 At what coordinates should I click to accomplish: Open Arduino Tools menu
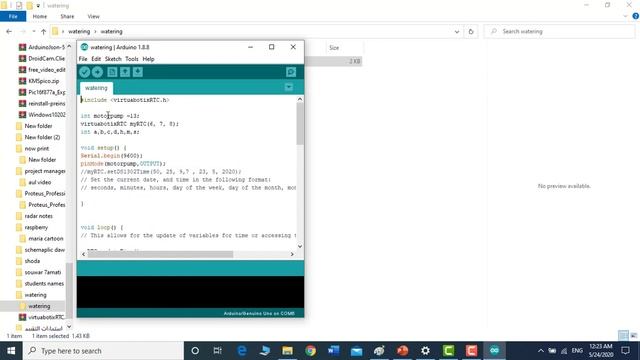coord(131,59)
